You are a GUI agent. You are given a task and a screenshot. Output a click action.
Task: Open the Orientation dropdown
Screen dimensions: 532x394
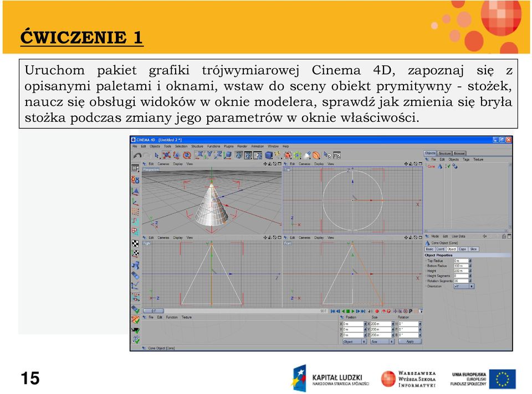pos(464,286)
